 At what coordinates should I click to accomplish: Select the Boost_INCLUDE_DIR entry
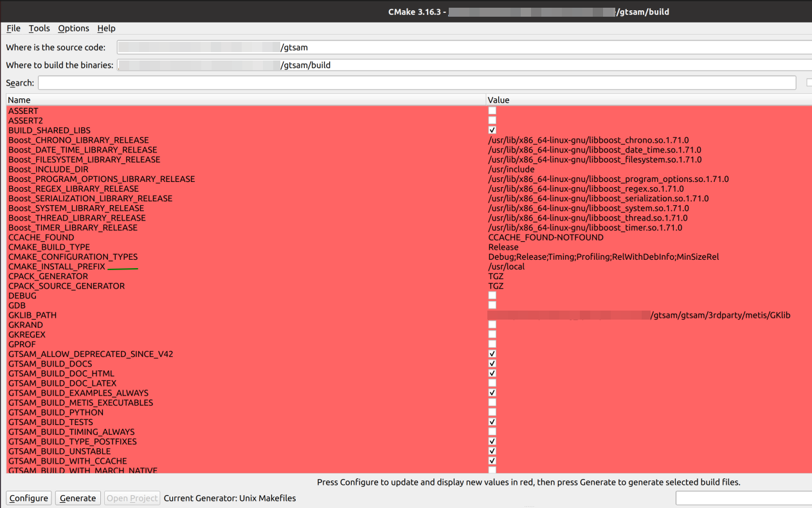[48, 169]
